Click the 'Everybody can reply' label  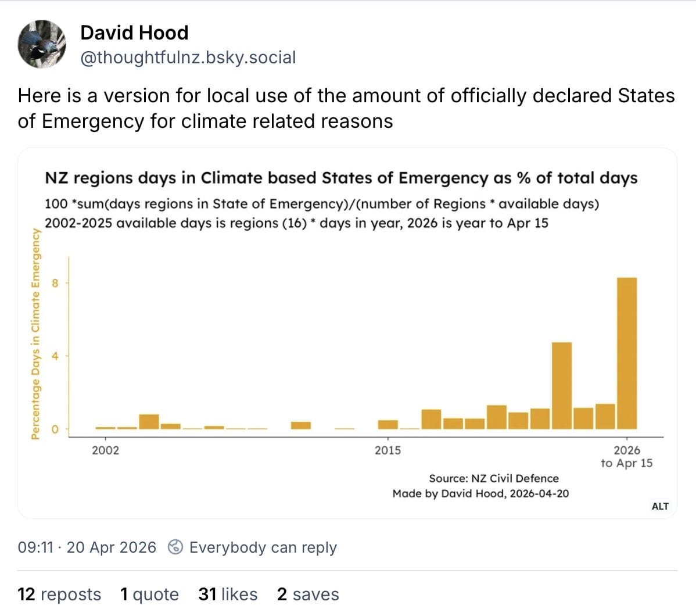click(263, 547)
